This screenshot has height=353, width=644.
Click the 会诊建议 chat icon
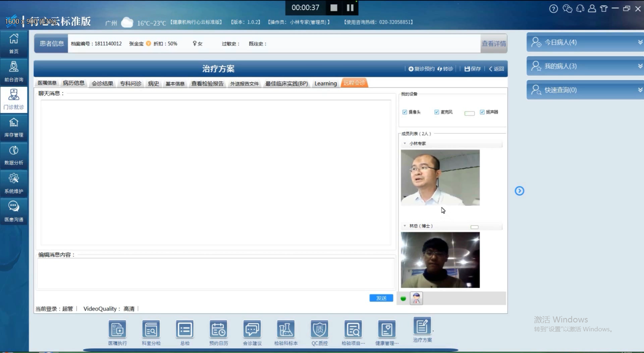(252, 330)
